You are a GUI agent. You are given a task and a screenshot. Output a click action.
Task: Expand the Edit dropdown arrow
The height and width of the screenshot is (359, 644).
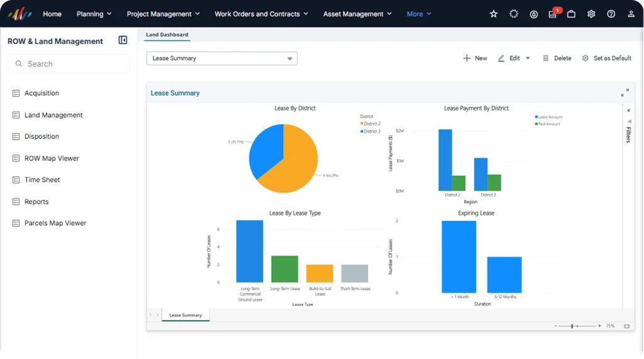click(x=528, y=58)
